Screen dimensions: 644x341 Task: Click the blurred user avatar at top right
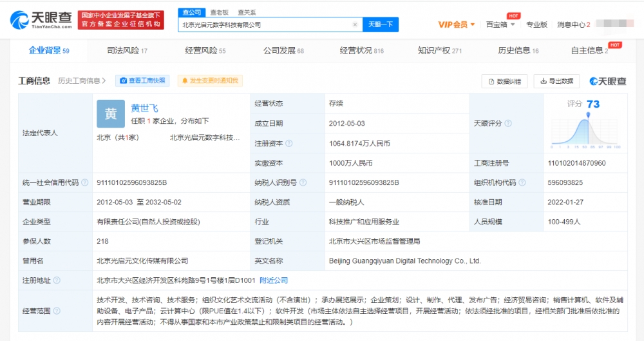tap(614, 23)
